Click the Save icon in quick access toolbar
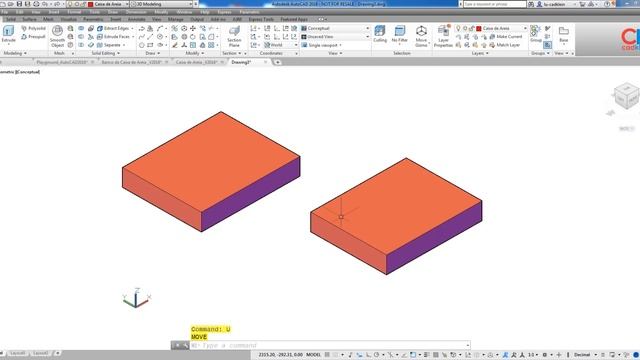The image size is (640, 360). pos(19,4)
